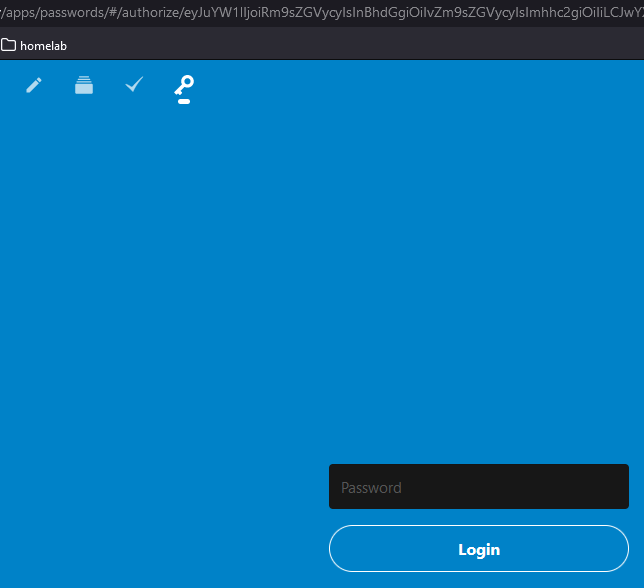Open the Notes app pencil icon
This screenshot has width=644, height=588.
34,85
